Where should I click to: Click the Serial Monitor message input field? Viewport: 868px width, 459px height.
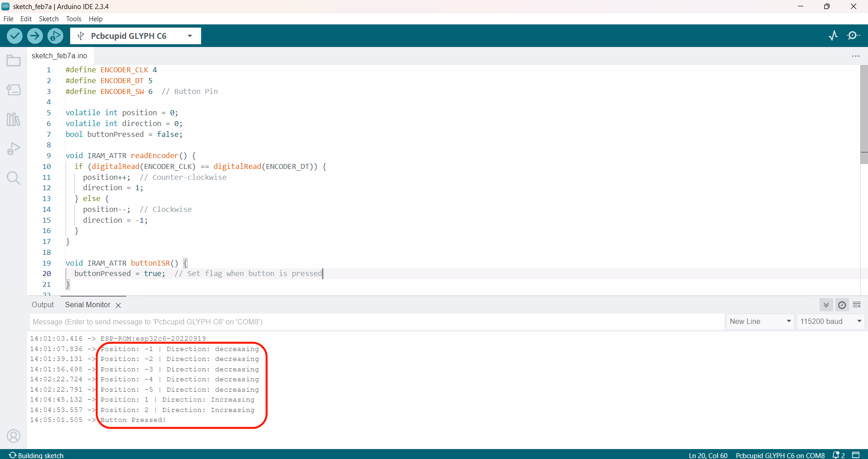(x=376, y=322)
